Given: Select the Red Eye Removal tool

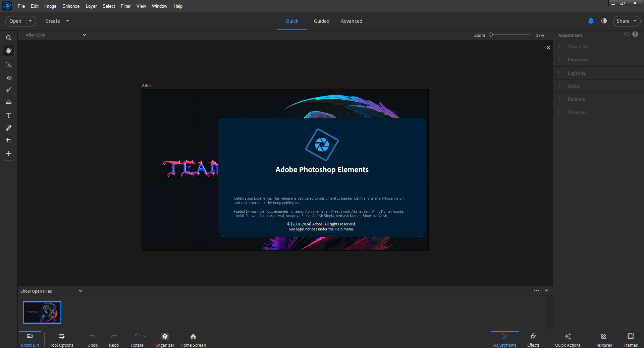Looking at the screenshot, I should pyautogui.click(x=9, y=77).
